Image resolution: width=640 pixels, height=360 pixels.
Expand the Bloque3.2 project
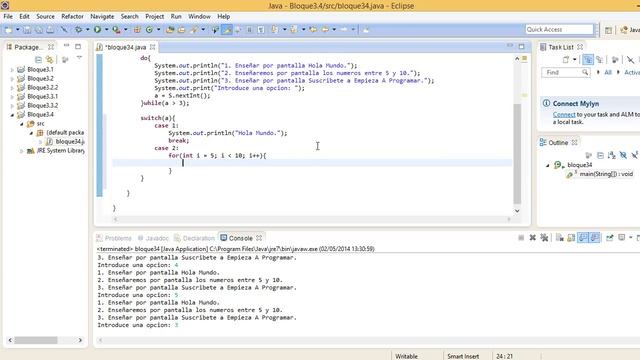(12, 79)
